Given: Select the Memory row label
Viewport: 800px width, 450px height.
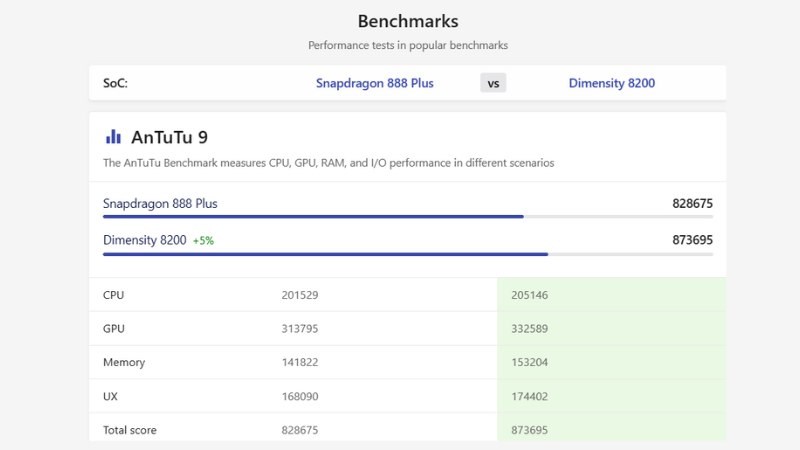Looking at the screenshot, I should coord(124,363).
